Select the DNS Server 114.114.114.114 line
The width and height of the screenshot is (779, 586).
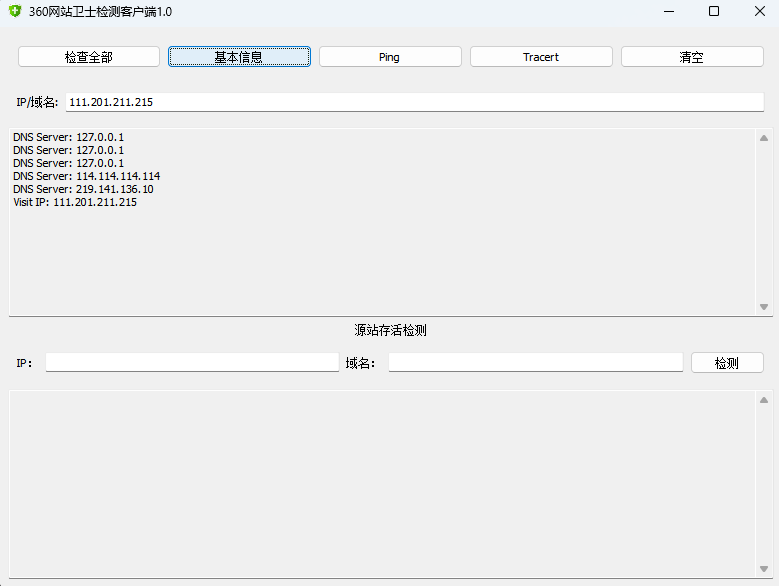point(86,176)
